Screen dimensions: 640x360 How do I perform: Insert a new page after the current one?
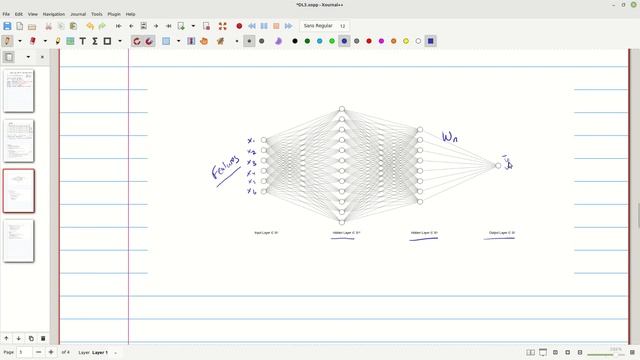tap(181, 26)
